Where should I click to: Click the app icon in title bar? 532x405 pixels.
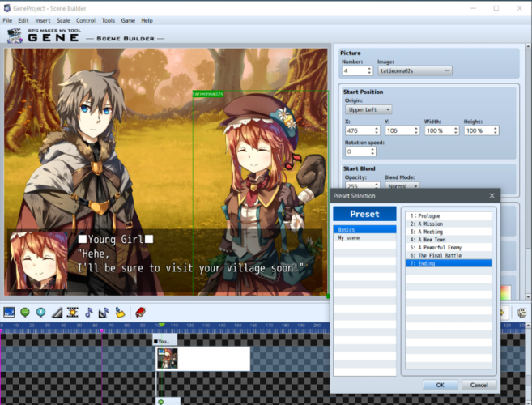pyautogui.click(x=6, y=8)
